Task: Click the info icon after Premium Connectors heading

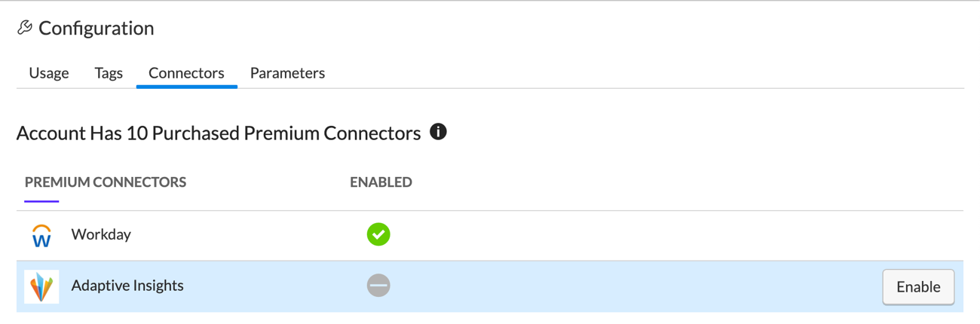Action: click(x=438, y=132)
